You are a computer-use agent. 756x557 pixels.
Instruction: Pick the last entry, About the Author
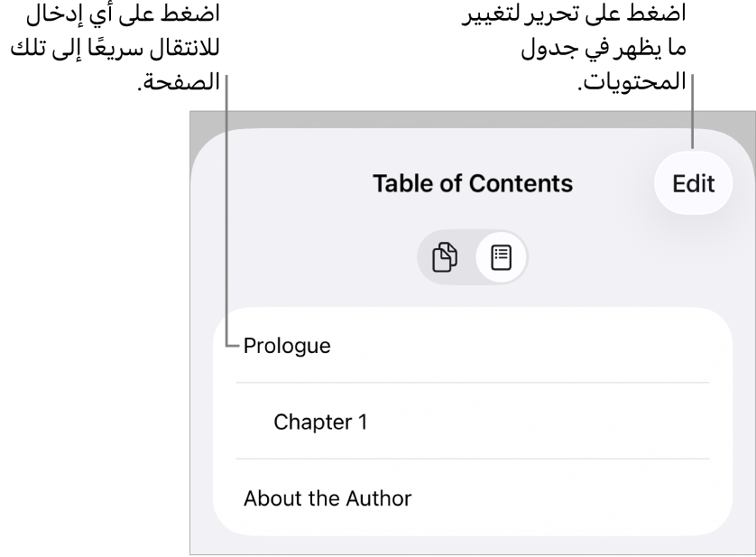(327, 497)
